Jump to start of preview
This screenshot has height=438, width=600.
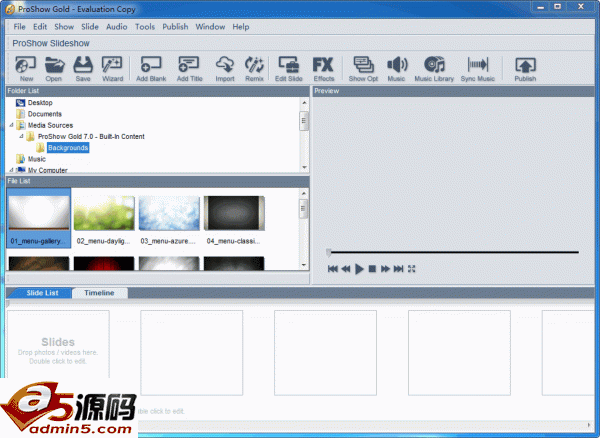[x=333, y=269]
